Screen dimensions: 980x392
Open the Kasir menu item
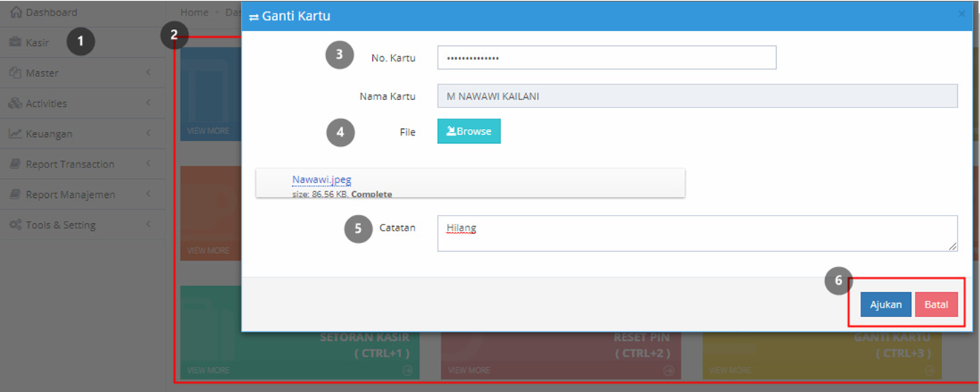82,42
